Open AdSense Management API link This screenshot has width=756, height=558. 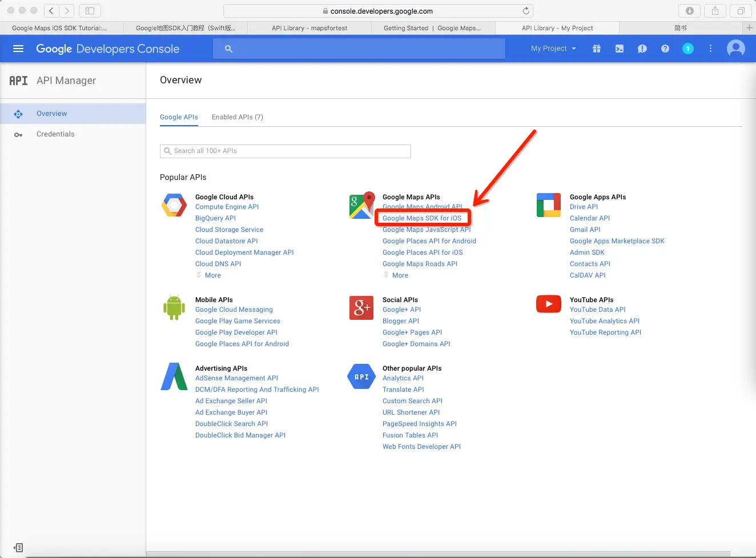pyautogui.click(x=236, y=378)
